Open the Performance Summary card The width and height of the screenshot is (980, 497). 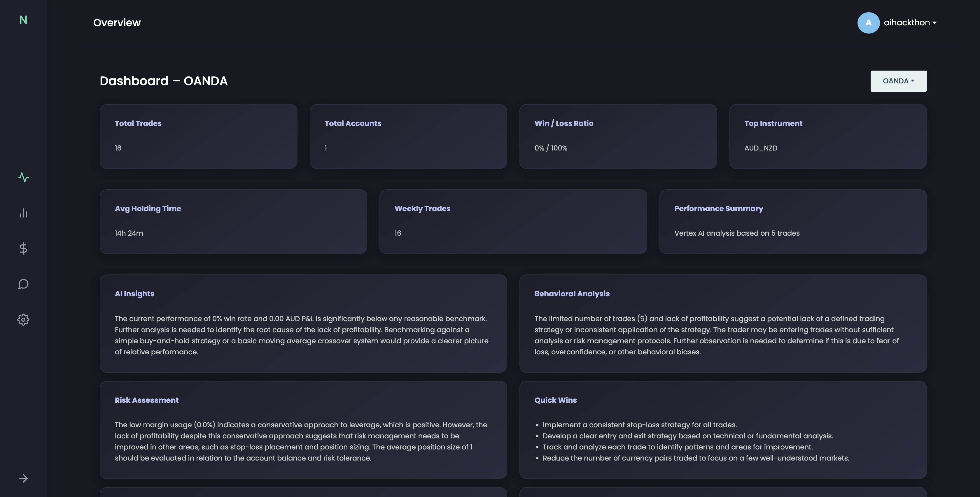tap(793, 221)
